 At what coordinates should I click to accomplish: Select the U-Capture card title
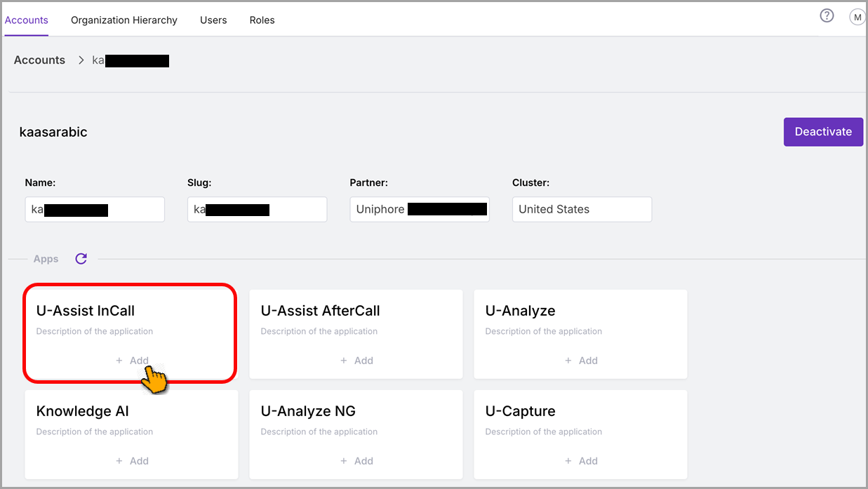[x=520, y=411]
